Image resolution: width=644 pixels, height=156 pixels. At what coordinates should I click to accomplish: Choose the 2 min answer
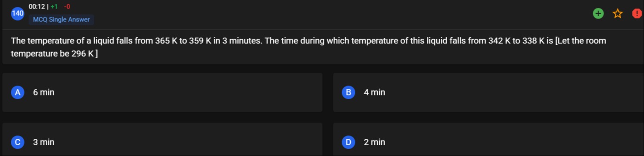(x=374, y=142)
